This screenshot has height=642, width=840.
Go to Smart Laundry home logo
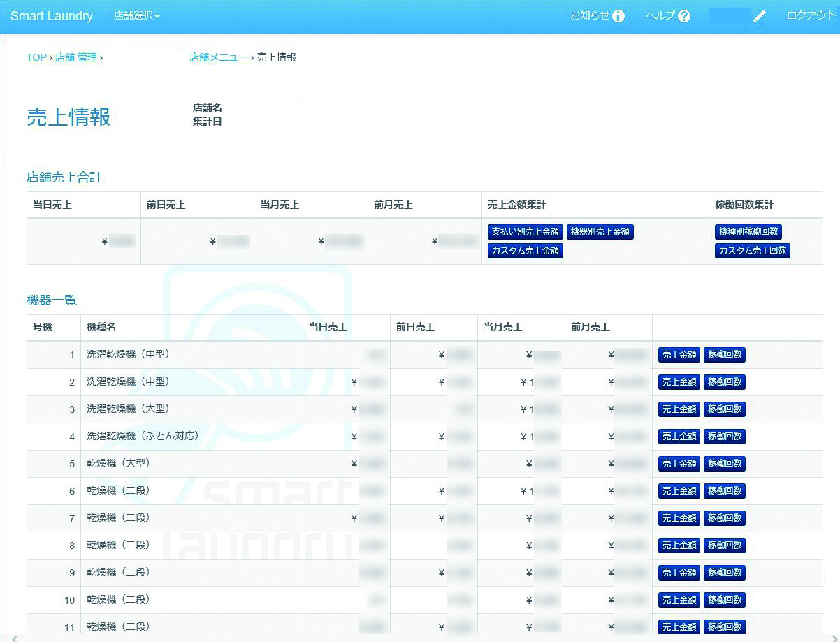(52, 16)
